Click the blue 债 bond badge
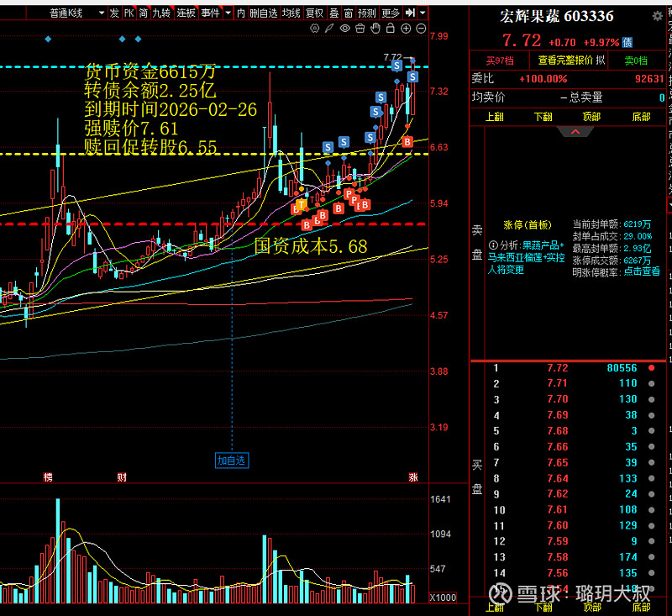 click(627, 42)
